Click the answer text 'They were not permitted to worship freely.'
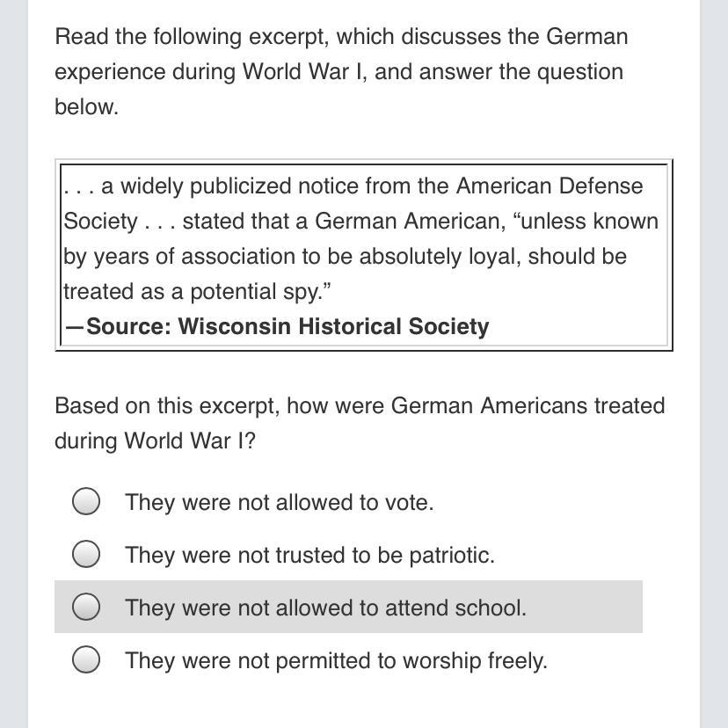728x728 pixels. [x=336, y=660]
